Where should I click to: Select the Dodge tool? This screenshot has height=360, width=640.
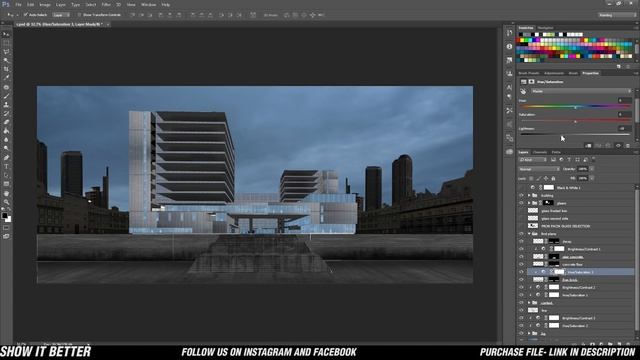[x=6, y=149]
